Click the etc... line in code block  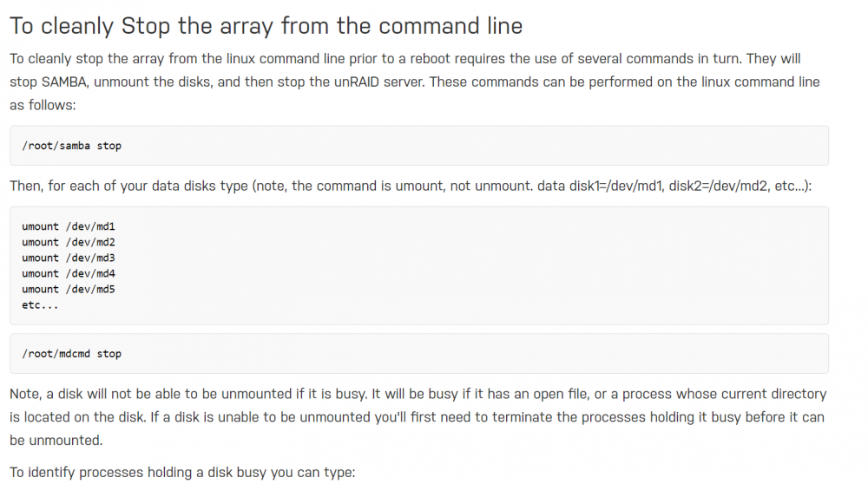coord(40,304)
